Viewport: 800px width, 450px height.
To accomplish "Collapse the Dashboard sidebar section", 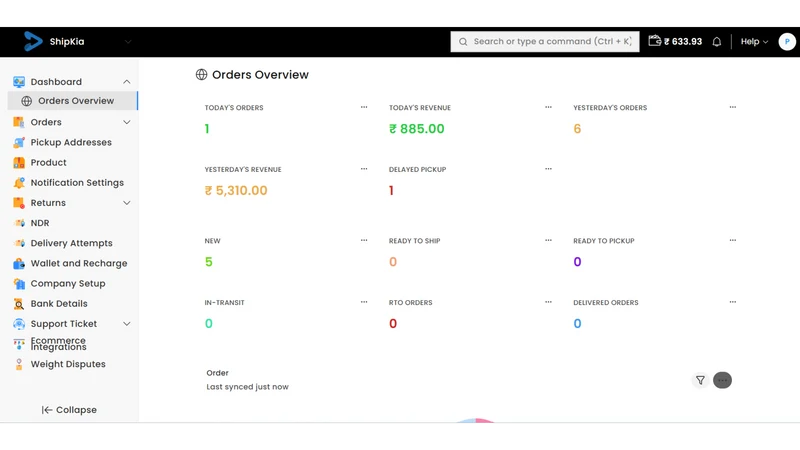I will 127,82.
